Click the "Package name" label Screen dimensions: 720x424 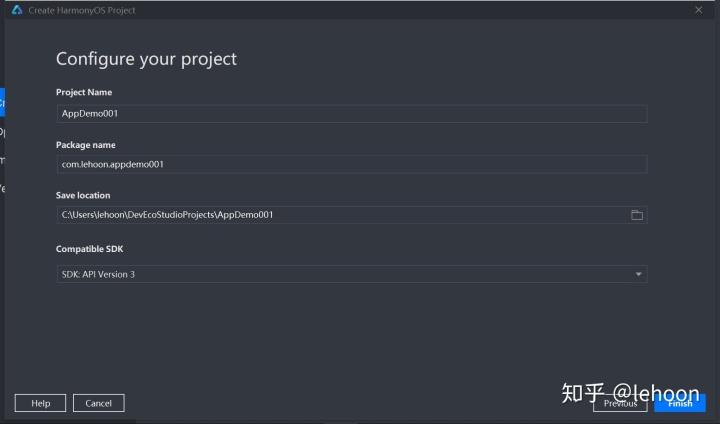tap(86, 145)
